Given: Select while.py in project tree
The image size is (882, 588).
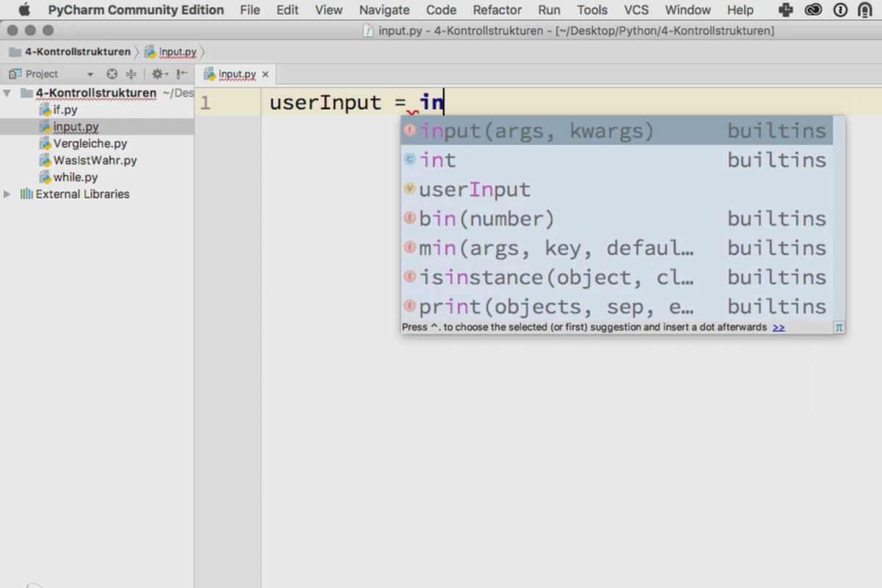Looking at the screenshot, I should pos(76,177).
